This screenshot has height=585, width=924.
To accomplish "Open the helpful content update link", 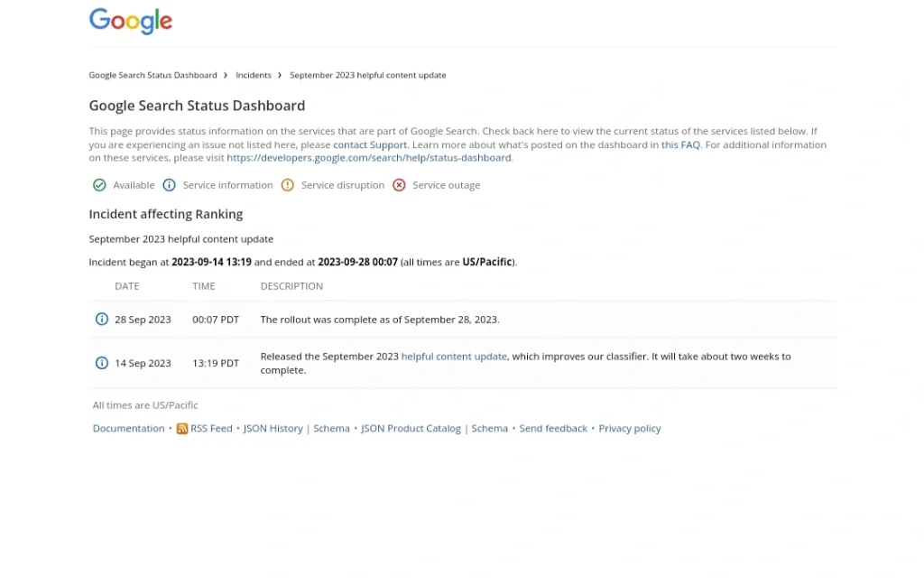I will click(454, 357).
